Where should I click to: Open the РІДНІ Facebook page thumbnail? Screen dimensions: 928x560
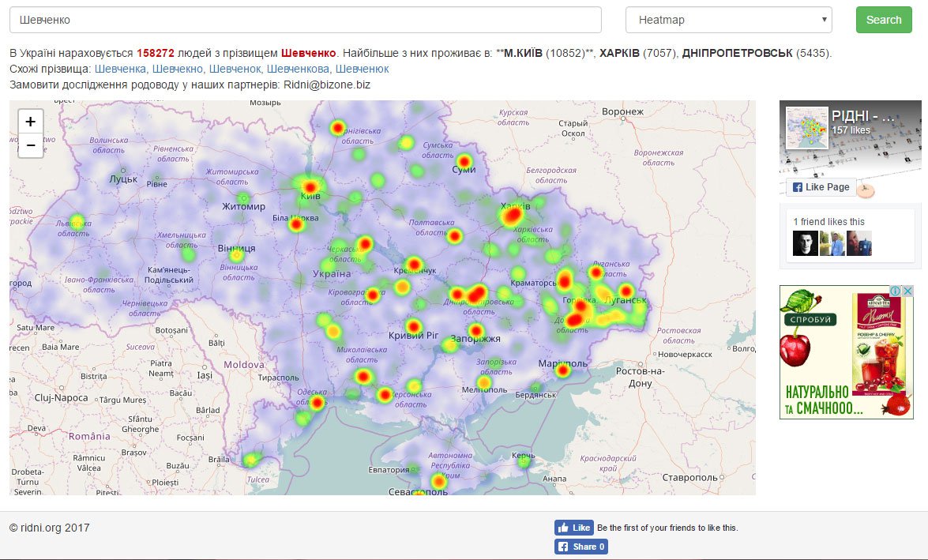(x=806, y=128)
